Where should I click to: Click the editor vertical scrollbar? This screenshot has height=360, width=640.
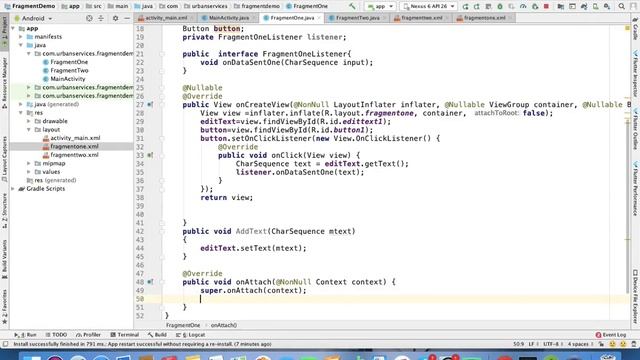click(x=628, y=206)
